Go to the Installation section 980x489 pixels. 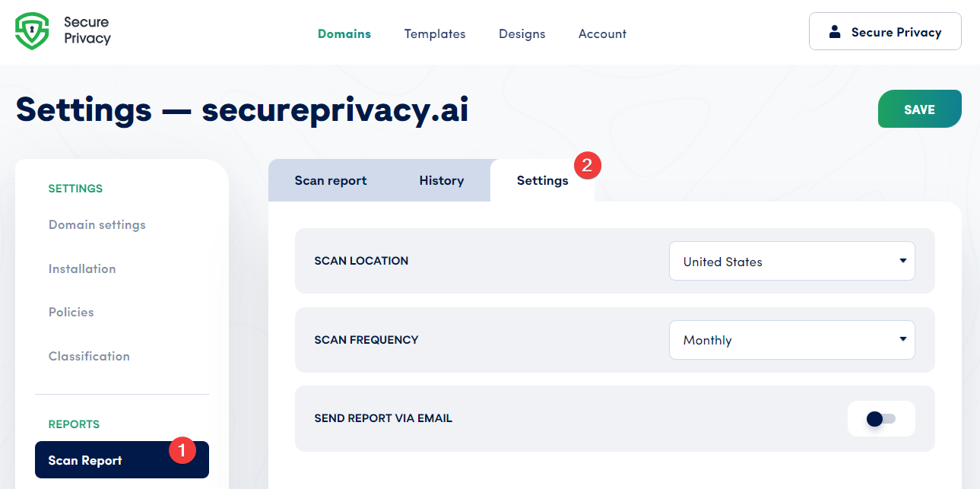pyautogui.click(x=82, y=268)
